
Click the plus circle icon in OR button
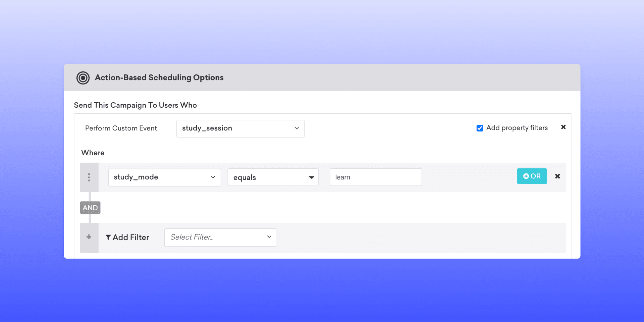point(526,176)
